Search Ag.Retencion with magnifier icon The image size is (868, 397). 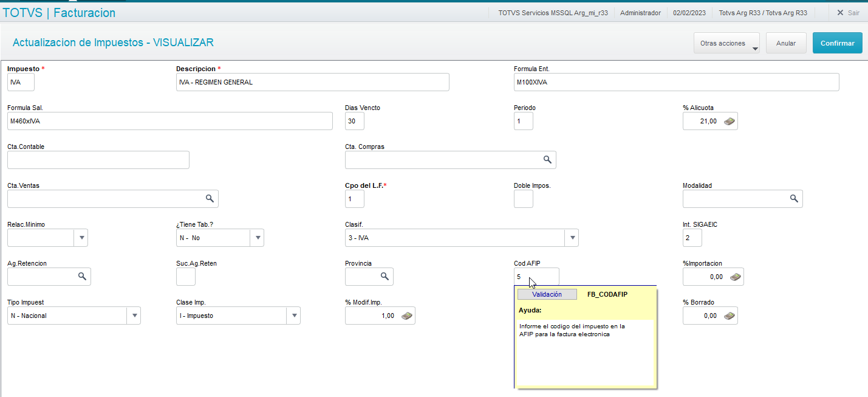[82, 277]
